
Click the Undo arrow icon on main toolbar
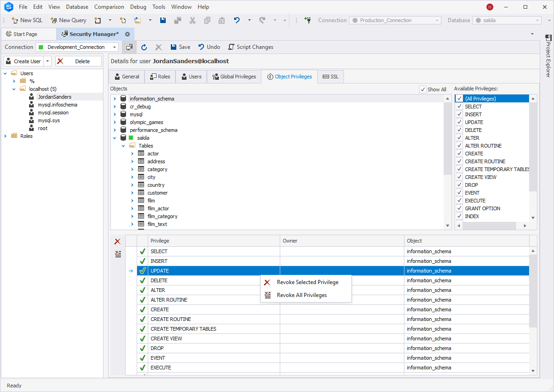click(x=236, y=20)
